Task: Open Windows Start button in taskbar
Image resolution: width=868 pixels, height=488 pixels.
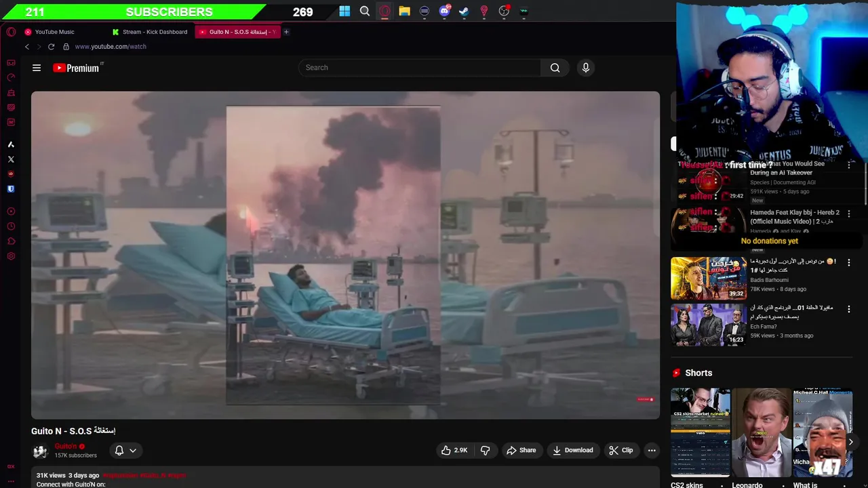Action: [x=344, y=11]
